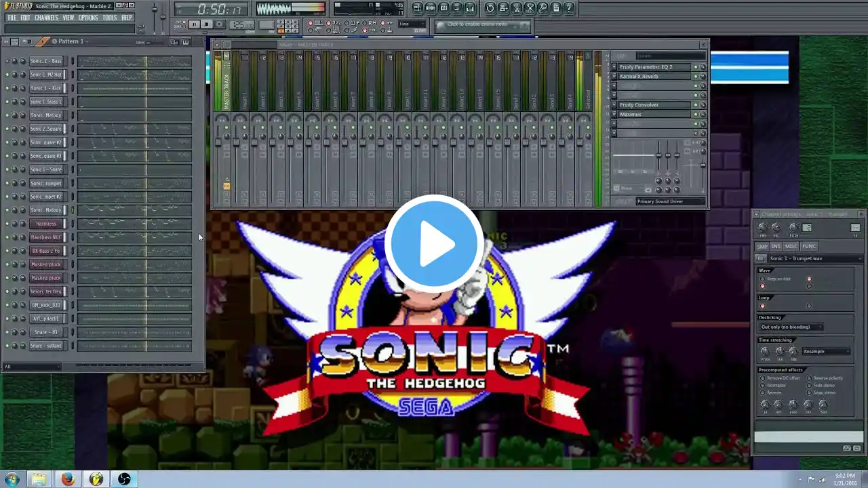The width and height of the screenshot is (868, 488).
Task: Select the Sonic..Z - Bass channel button
Action: (x=46, y=61)
